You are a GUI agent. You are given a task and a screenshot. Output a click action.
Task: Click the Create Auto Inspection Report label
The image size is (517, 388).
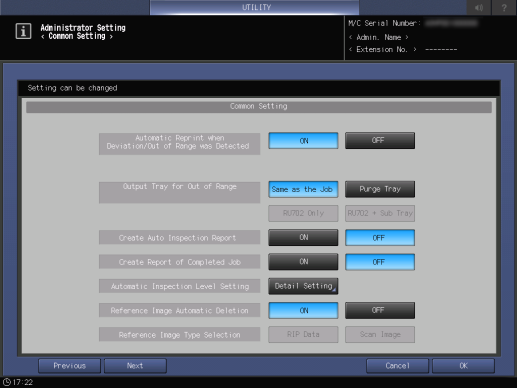(179, 238)
